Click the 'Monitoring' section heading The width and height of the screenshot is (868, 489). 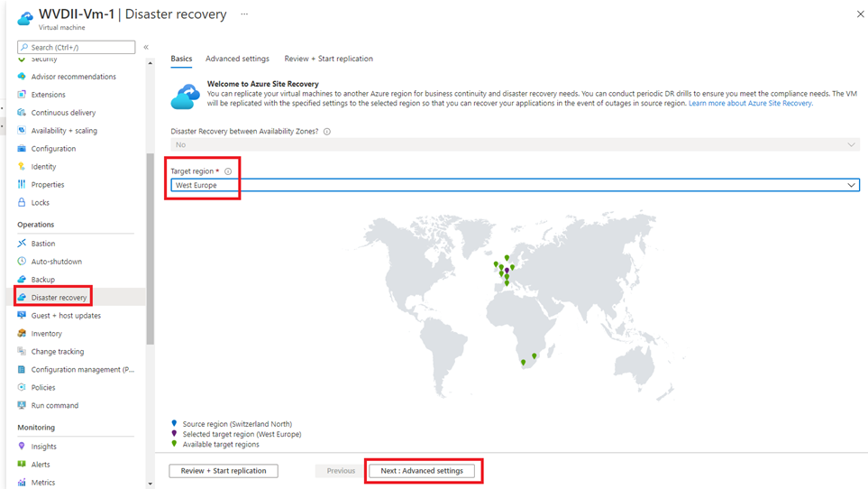coord(36,428)
